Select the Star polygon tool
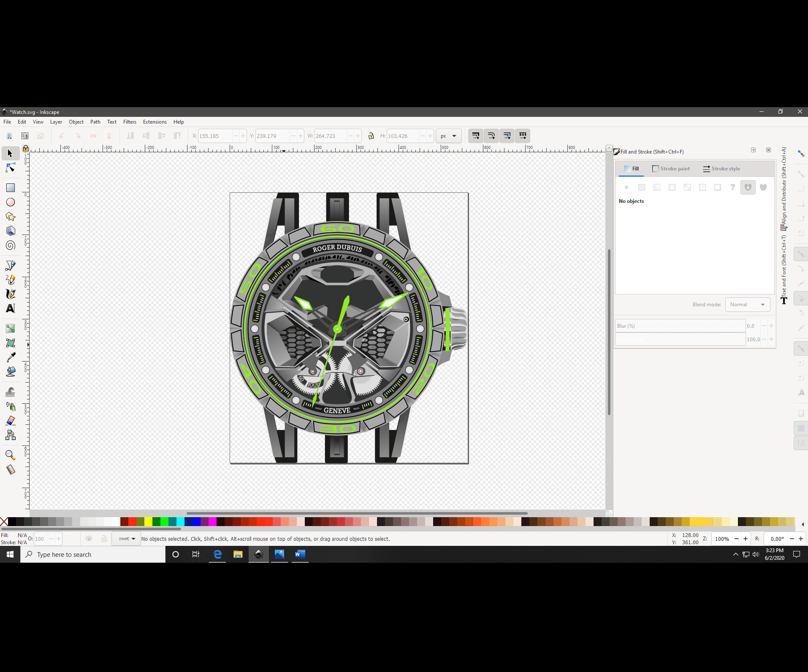The height and width of the screenshot is (672, 808). pyautogui.click(x=11, y=216)
